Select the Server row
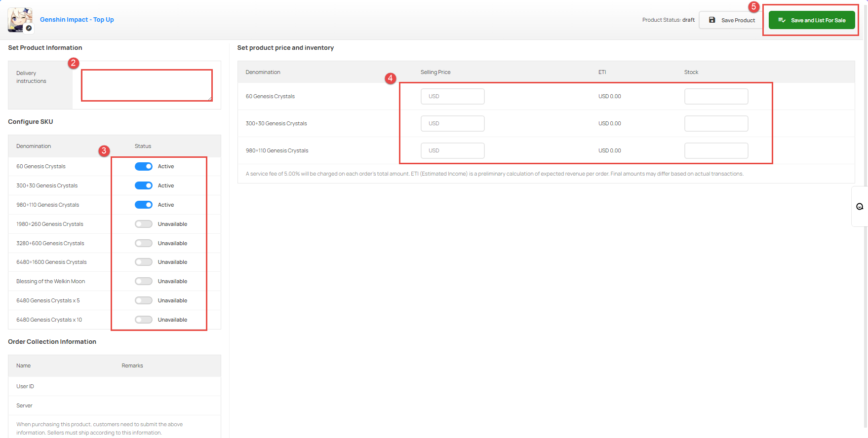The height and width of the screenshot is (438, 868). tap(115, 405)
